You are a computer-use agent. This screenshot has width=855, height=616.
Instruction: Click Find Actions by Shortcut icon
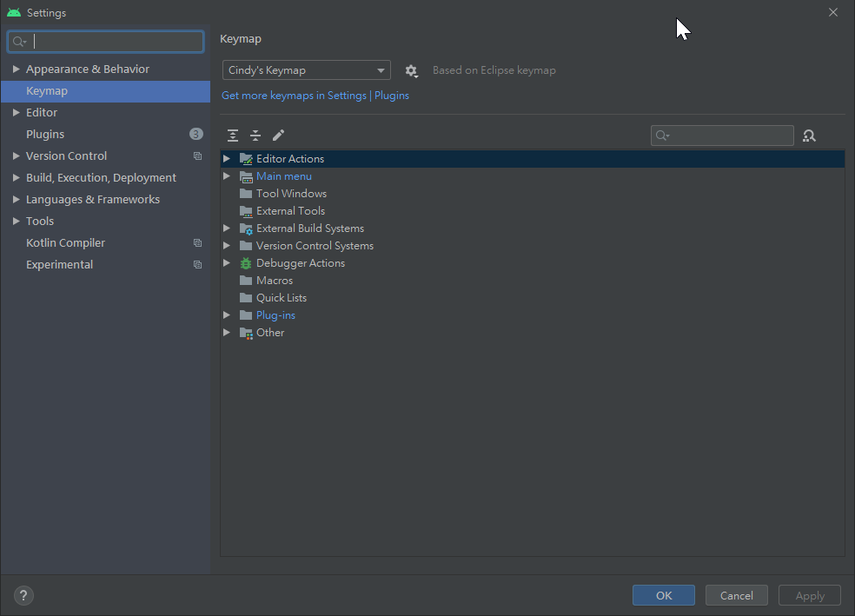click(809, 136)
